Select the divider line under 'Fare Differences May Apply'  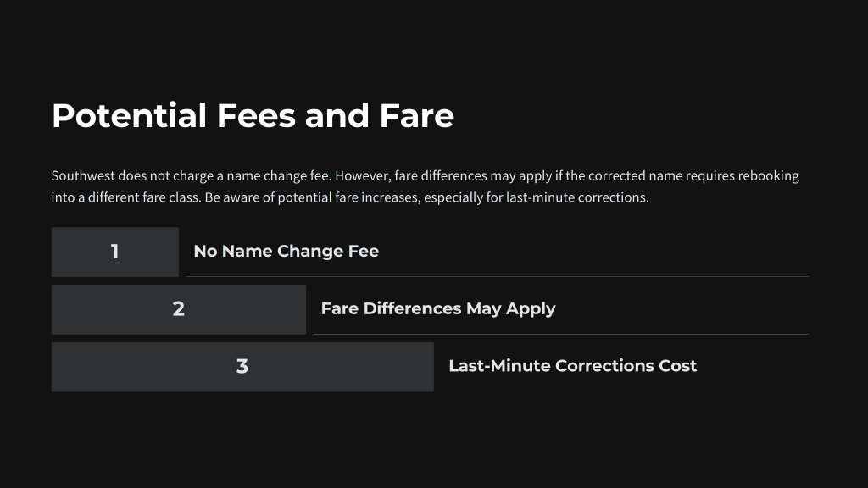(x=561, y=334)
